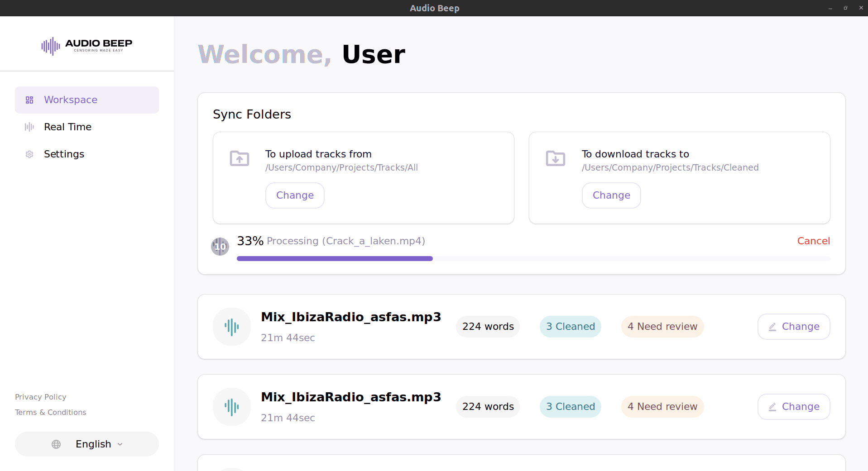
Task: Click the globe language icon
Action: point(56,444)
